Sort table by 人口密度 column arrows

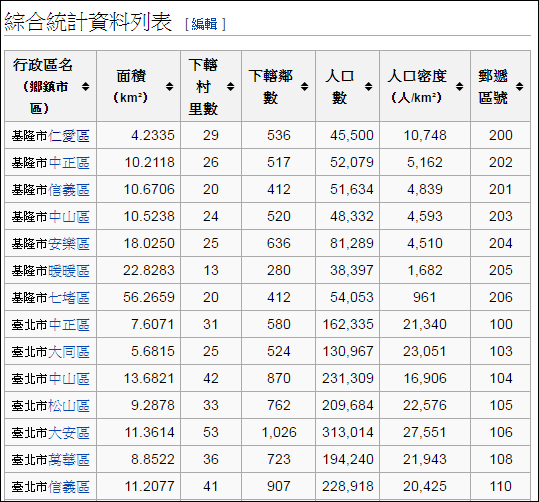point(460,86)
